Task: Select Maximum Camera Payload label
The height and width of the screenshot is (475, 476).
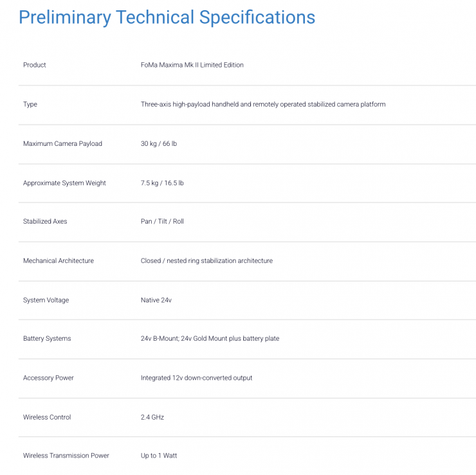Action: pos(62,144)
